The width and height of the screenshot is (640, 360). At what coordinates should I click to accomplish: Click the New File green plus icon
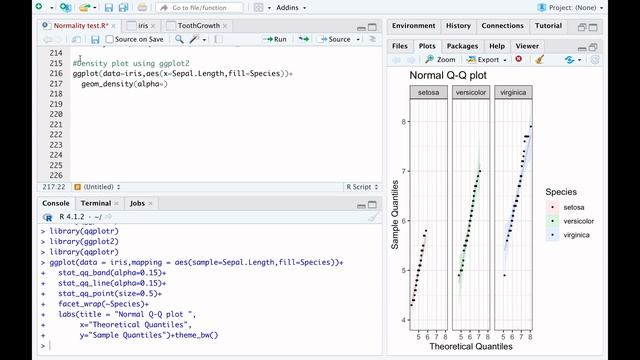(39, 7)
